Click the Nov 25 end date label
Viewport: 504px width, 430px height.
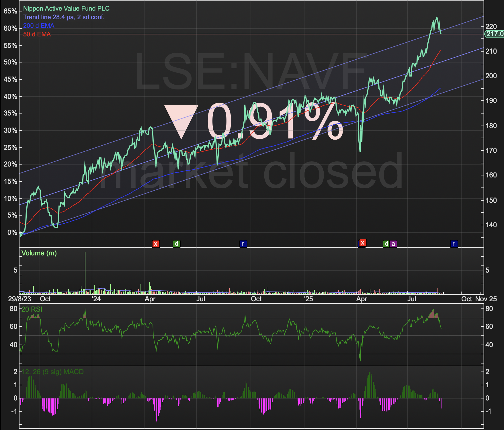pos(486,299)
